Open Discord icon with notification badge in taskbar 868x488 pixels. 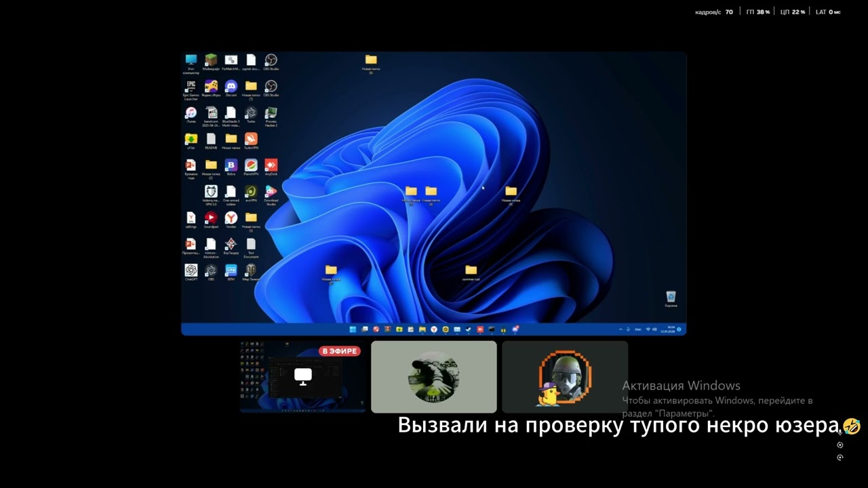tap(515, 329)
